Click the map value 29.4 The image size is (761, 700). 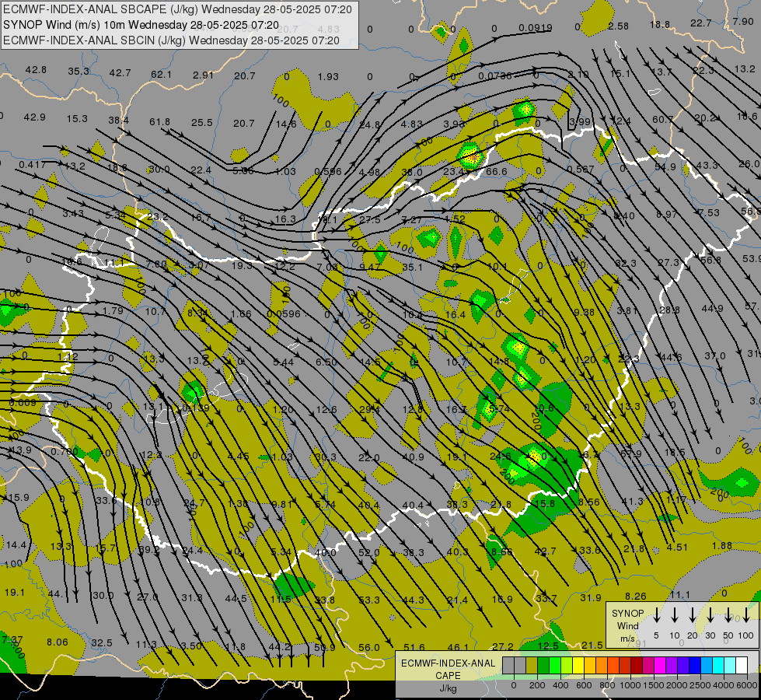point(370,410)
